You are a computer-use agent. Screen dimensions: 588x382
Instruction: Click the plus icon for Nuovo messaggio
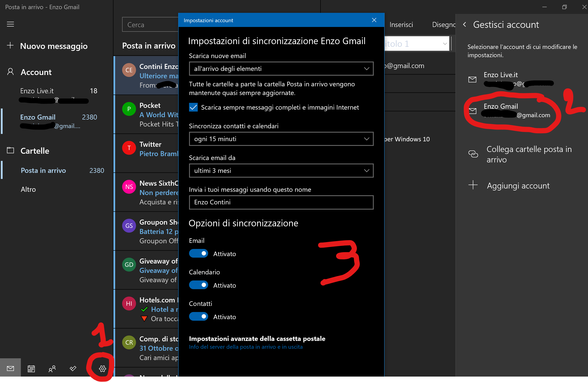pos(10,45)
